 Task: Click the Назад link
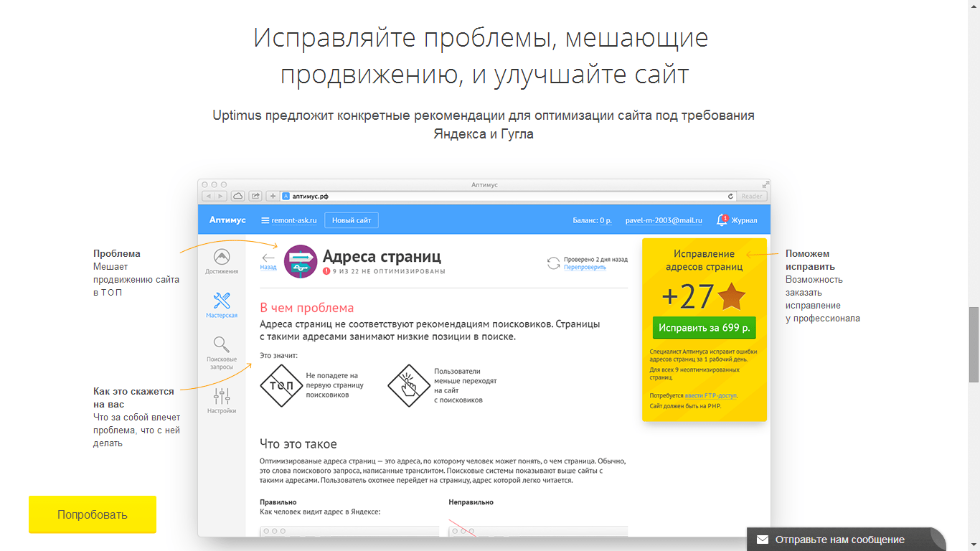tap(268, 267)
